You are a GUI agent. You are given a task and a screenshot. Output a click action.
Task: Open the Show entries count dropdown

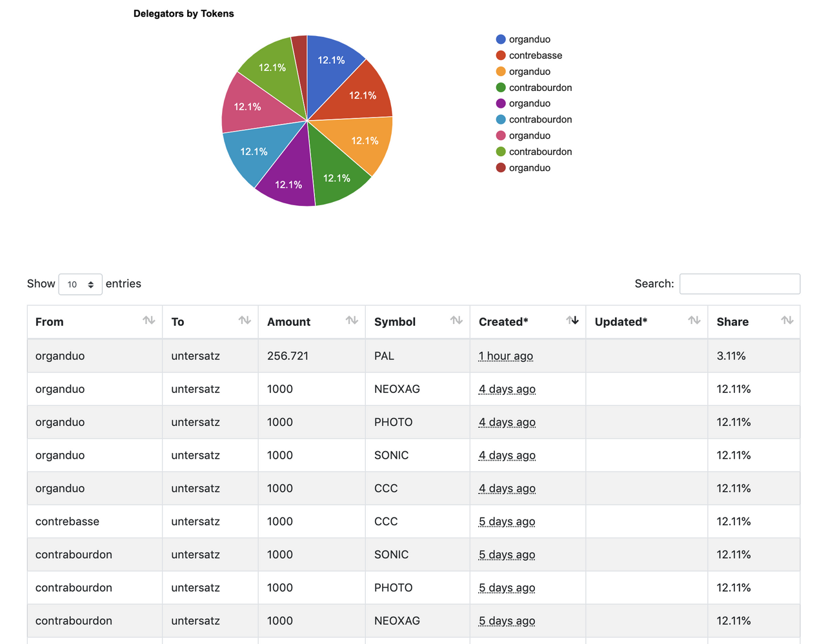80,284
